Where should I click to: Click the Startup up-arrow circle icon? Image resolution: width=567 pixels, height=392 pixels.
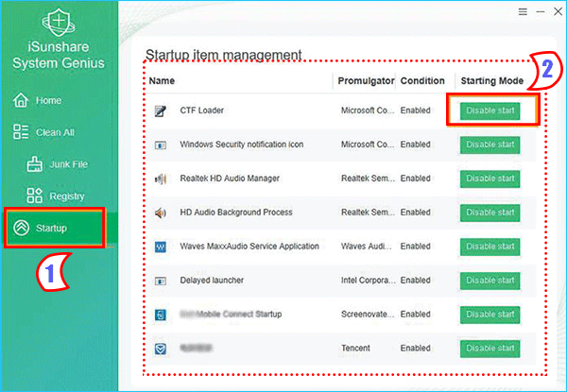[22, 228]
